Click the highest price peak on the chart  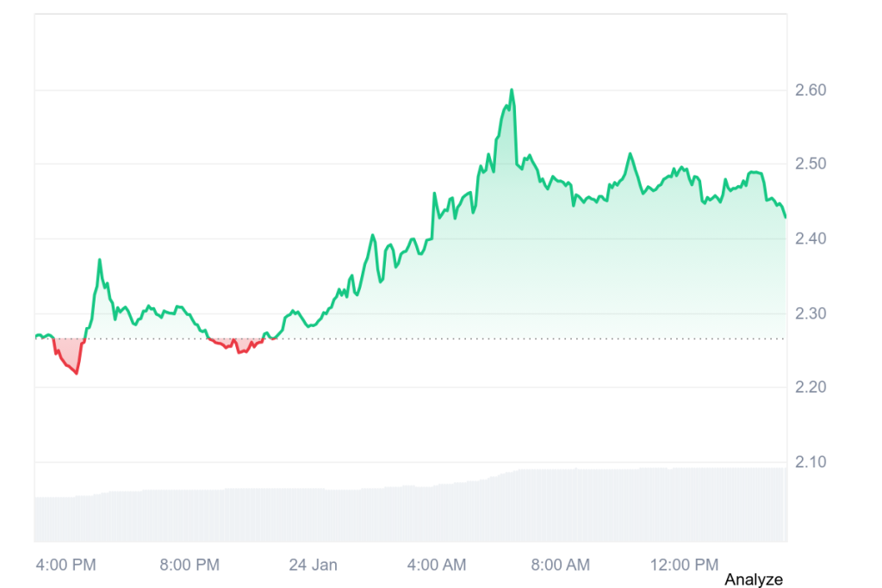click(512, 90)
